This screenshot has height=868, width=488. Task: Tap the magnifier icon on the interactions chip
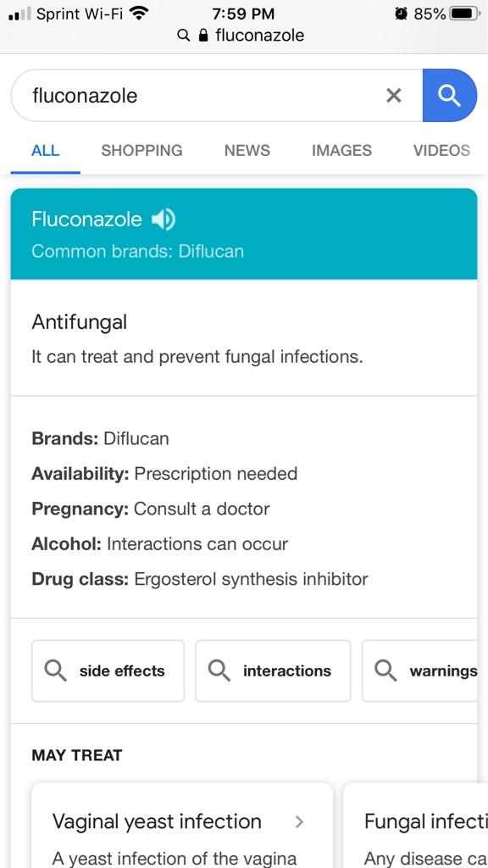click(x=219, y=671)
